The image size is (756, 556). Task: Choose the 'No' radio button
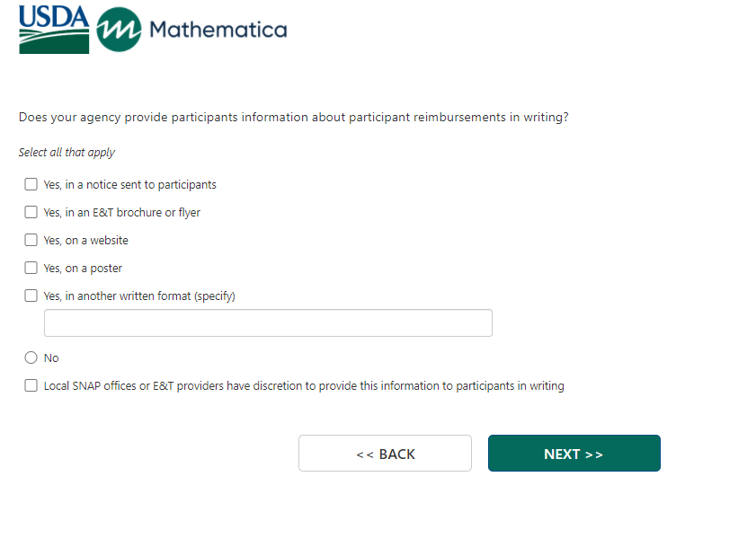(31, 358)
